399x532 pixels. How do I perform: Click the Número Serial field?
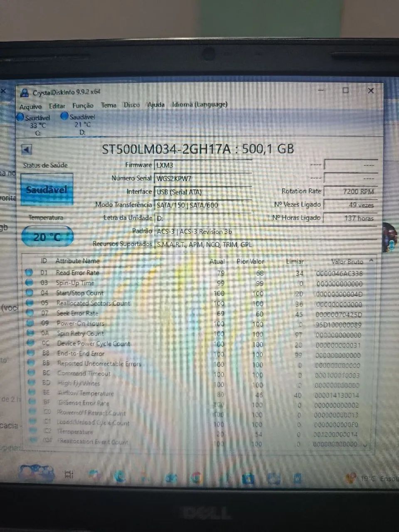(x=203, y=178)
